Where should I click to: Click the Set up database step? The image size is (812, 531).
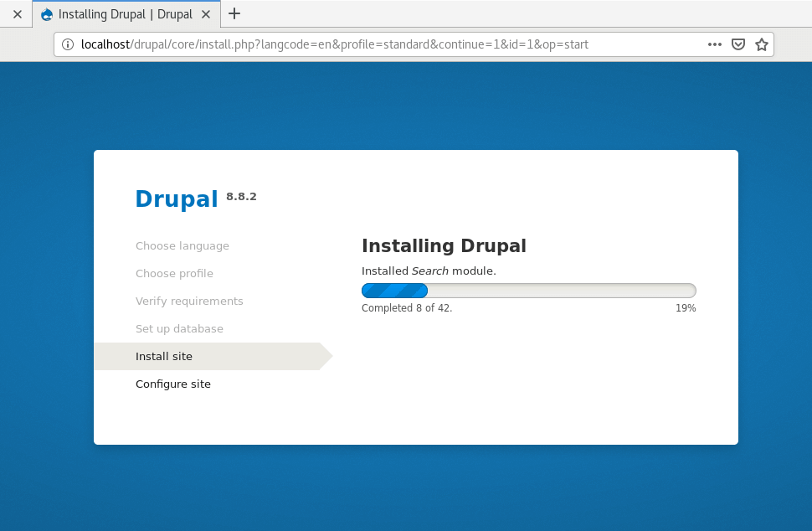point(180,329)
